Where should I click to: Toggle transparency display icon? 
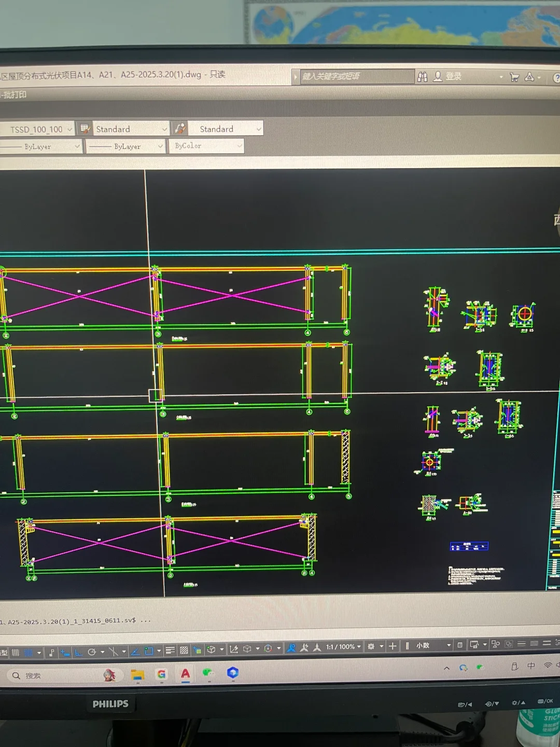point(184,650)
